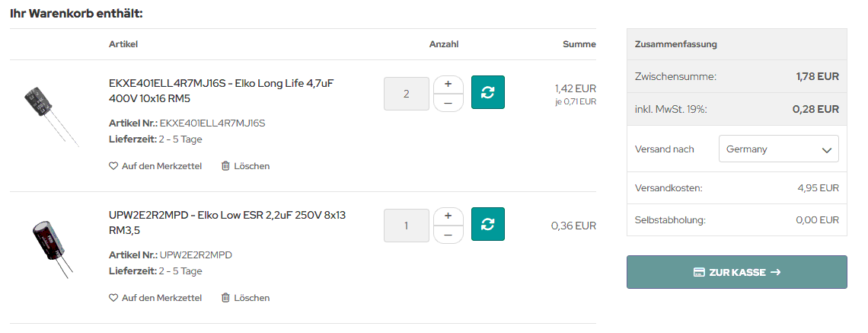
Task: Increase quantity of the 4,7uF Elko
Action: [448, 85]
